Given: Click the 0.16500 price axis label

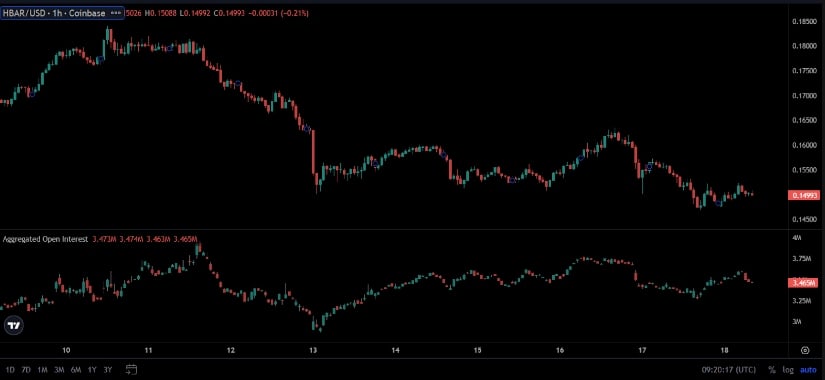Looking at the screenshot, I should point(804,121).
